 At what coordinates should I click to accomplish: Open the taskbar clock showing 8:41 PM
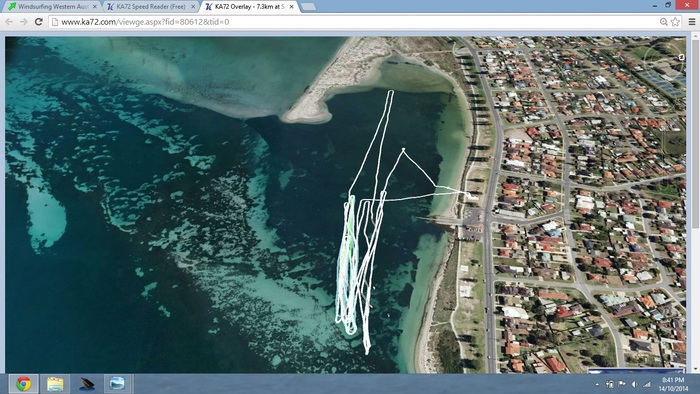(673, 384)
